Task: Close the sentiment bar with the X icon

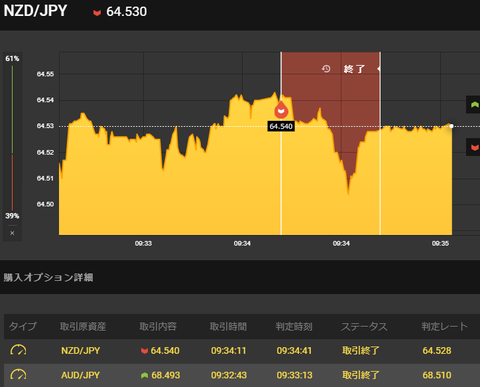Action: 12,233
